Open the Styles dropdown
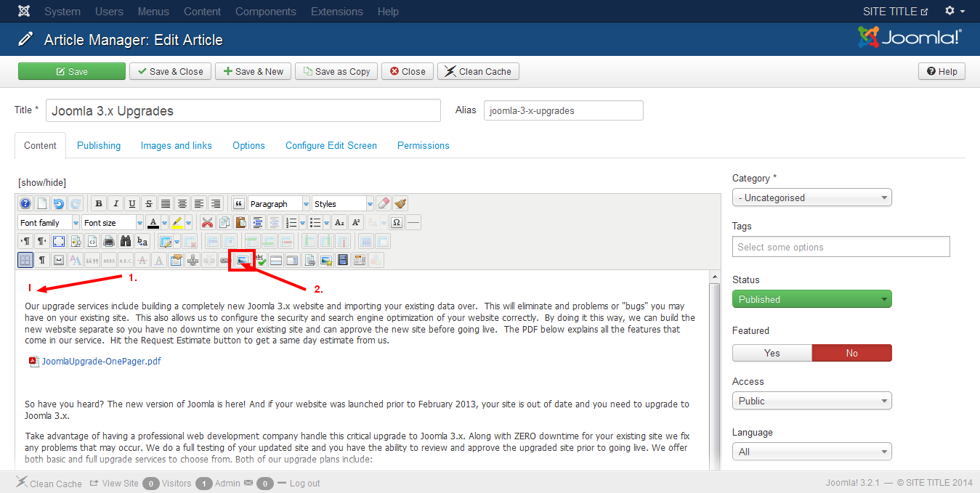980x493 pixels. click(343, 204)
